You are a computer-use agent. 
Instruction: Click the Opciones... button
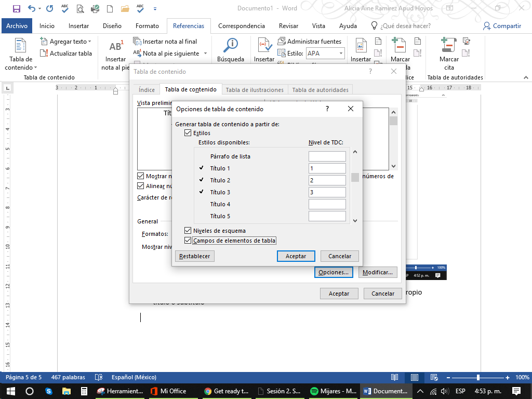(334, 272)
